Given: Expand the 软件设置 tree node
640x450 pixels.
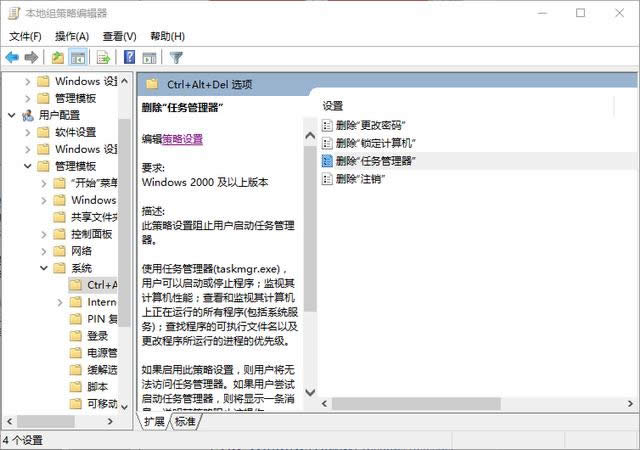Looking at the screenshot, I should click(28, 132).
